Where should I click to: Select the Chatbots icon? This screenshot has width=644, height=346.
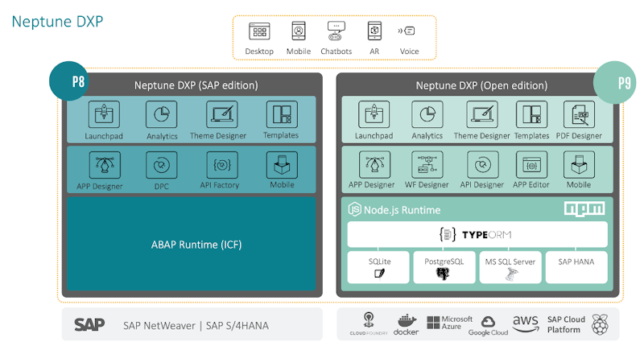coord(336,32)
